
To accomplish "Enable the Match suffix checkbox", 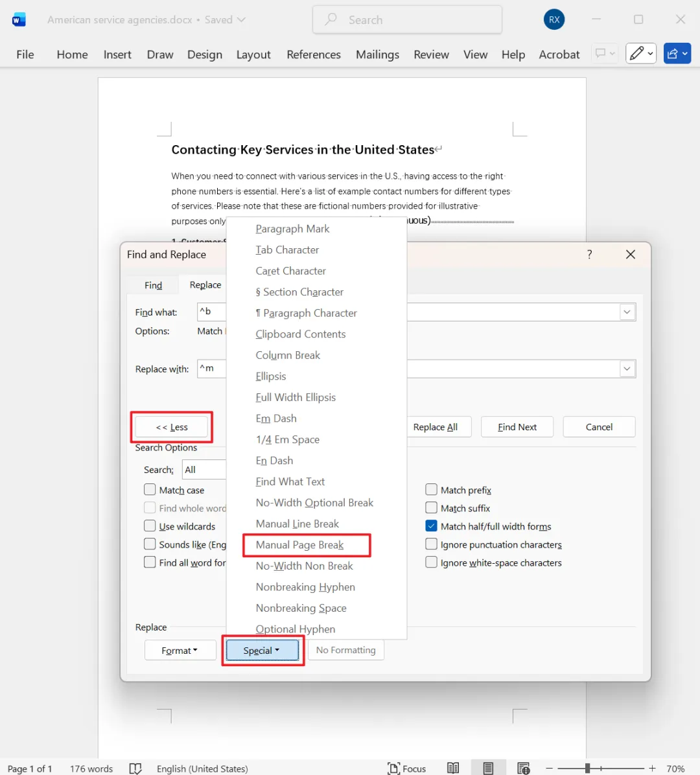I will pyautogui.click(x=431, y=508).
